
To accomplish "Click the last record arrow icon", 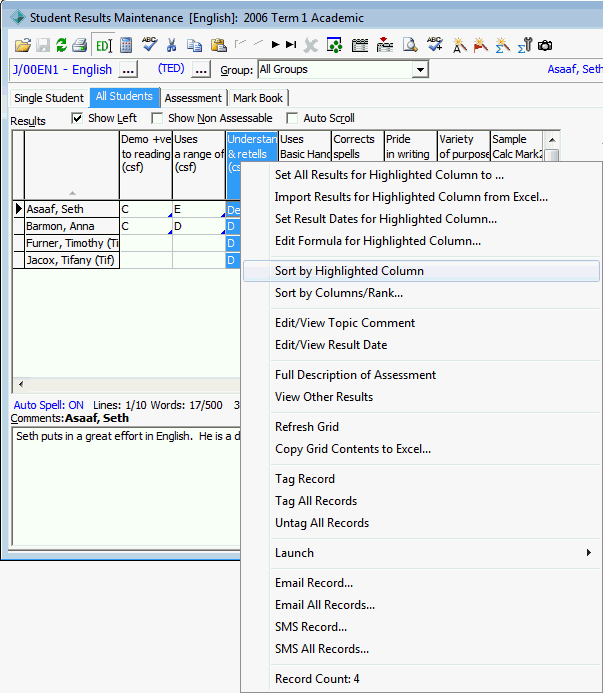I will (291, 45).
